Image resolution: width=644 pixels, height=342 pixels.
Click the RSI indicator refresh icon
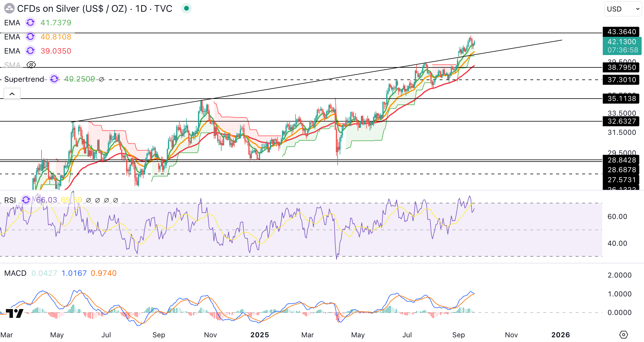click(x=26, y=200)
